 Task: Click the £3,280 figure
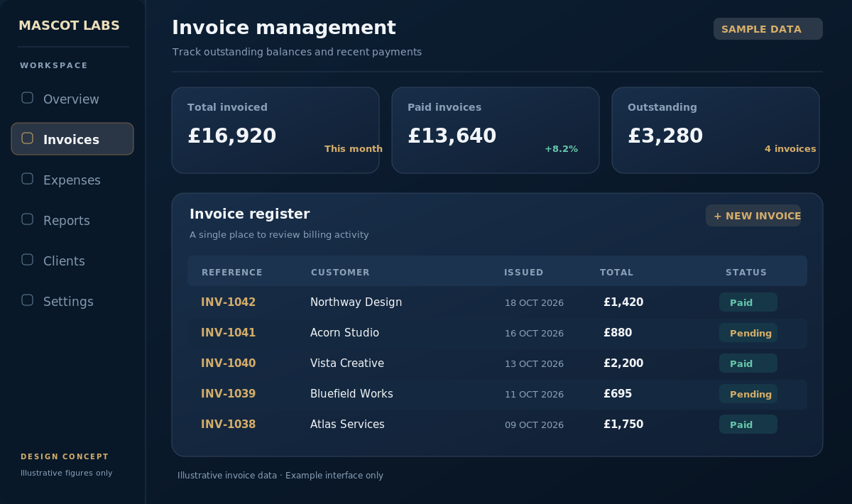click(665, 136)
